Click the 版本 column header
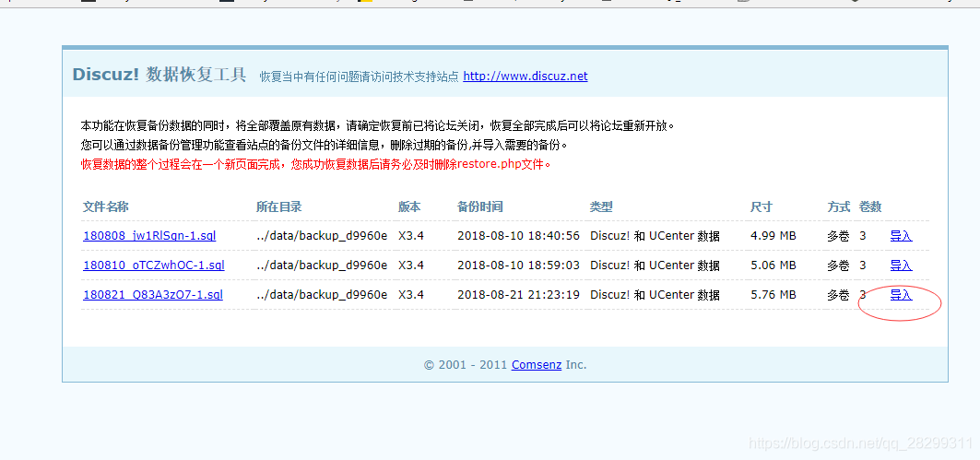This screenshot has width=980, height=460. [409, 206]
